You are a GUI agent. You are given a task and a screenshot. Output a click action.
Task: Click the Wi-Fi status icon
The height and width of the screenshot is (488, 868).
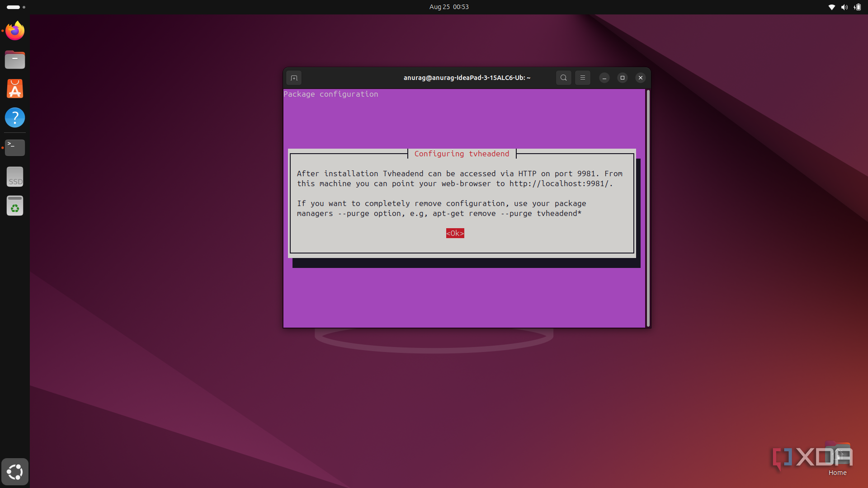(831, 7)
